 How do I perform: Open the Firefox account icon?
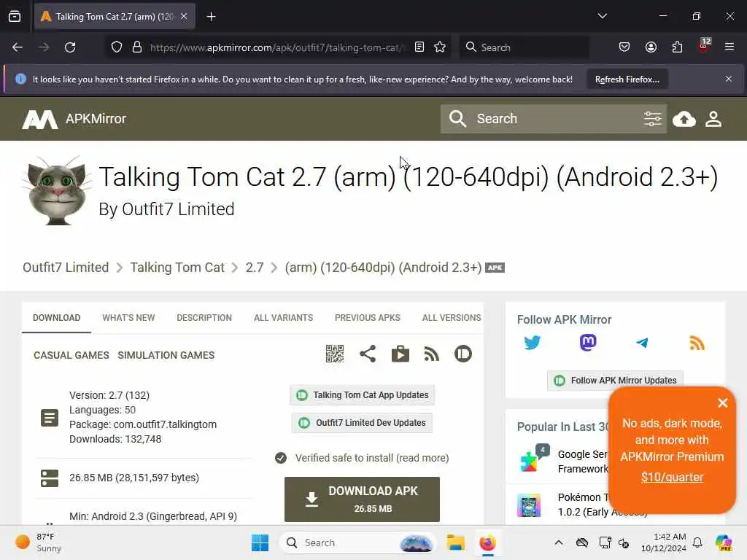pos(651,47)
